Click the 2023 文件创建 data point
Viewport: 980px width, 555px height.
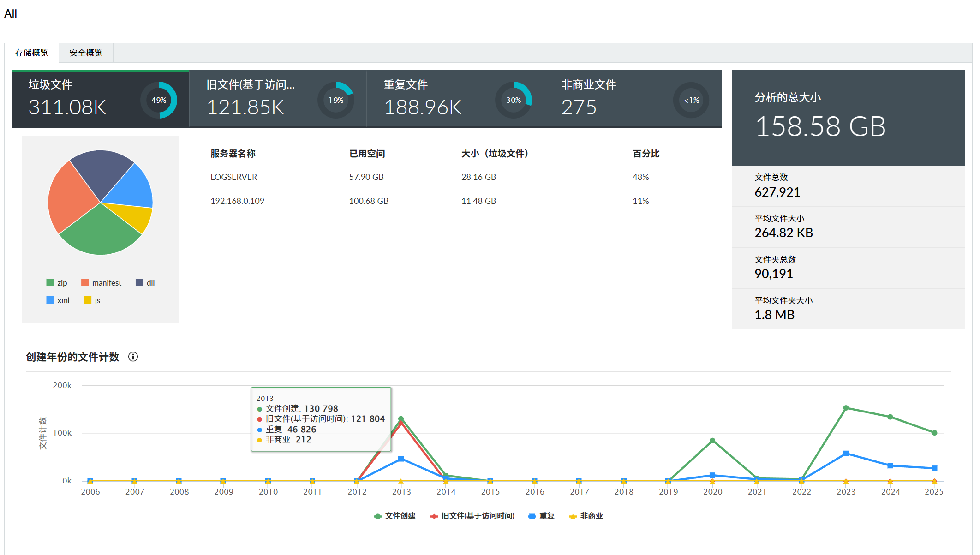tap(846, 408)
